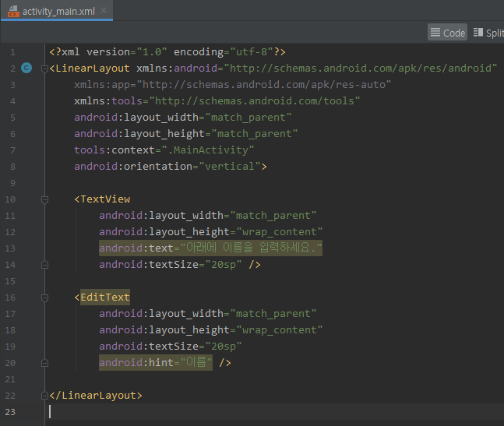
Task: Click the opening LinearLayout tag name
Action: (x=93, y=68)
